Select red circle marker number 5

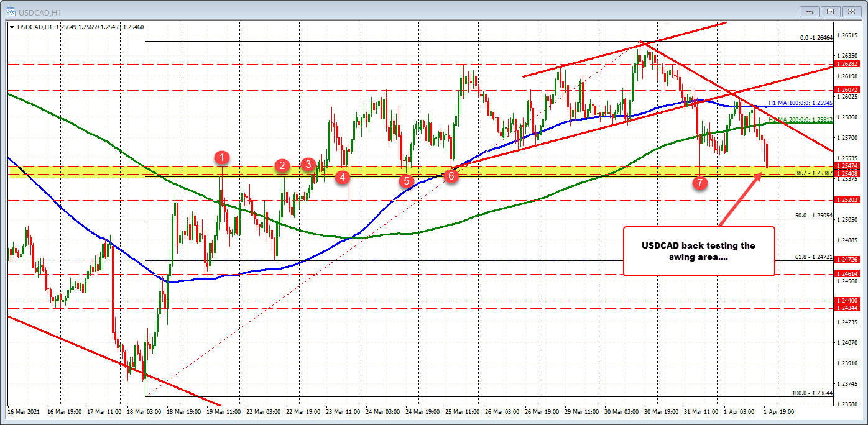[406, 181]
